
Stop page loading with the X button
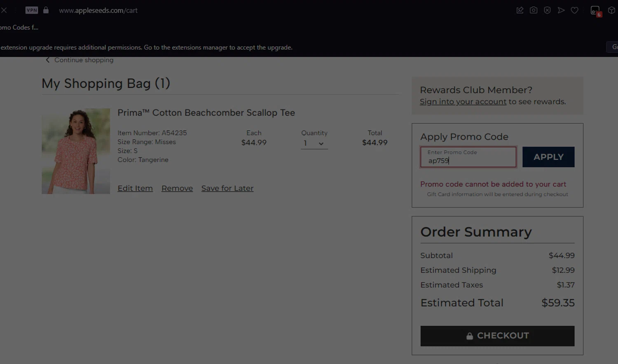click(x=4, y=10)
